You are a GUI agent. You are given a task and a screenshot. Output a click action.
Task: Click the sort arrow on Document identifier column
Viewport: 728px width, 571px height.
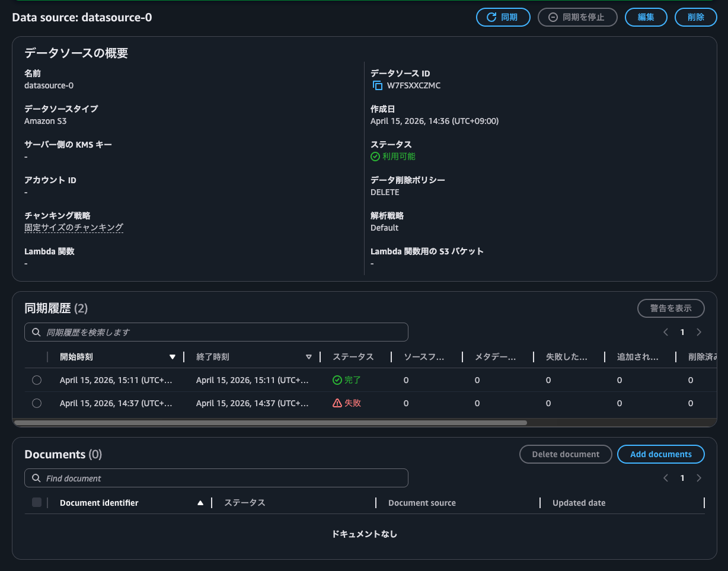coord(202,502)
